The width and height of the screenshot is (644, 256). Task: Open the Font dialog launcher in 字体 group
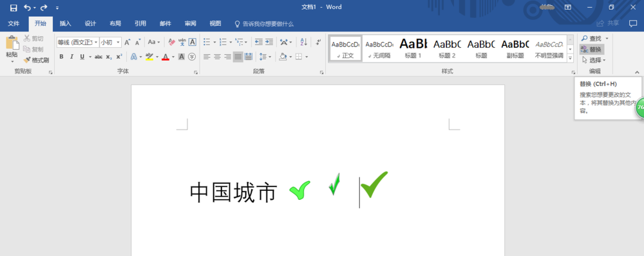click(x=196, y=72)
